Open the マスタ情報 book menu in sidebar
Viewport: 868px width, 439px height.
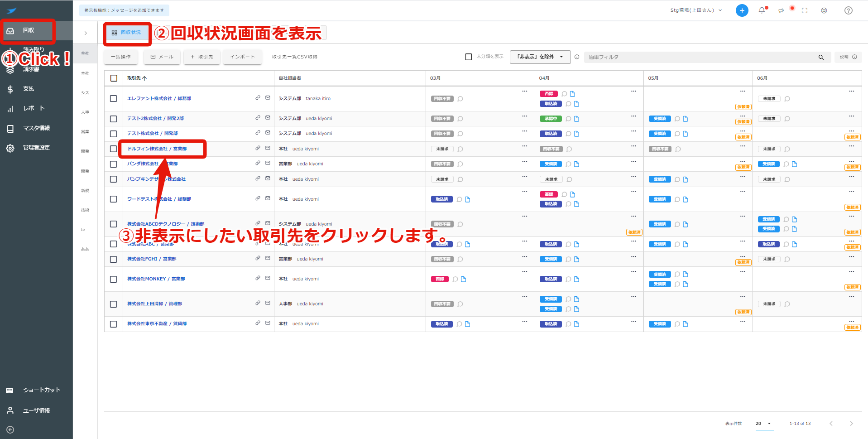pyautogui.click(x=36, y=128)
